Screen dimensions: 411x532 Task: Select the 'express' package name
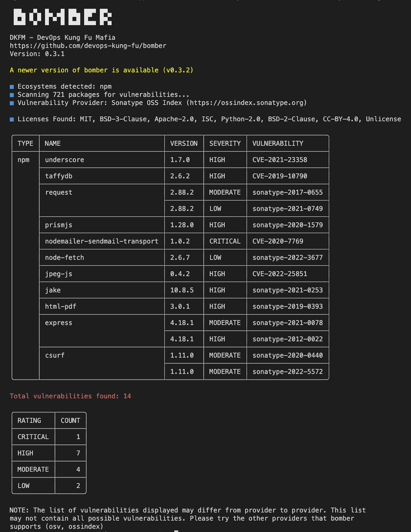(x=59, y=323)
